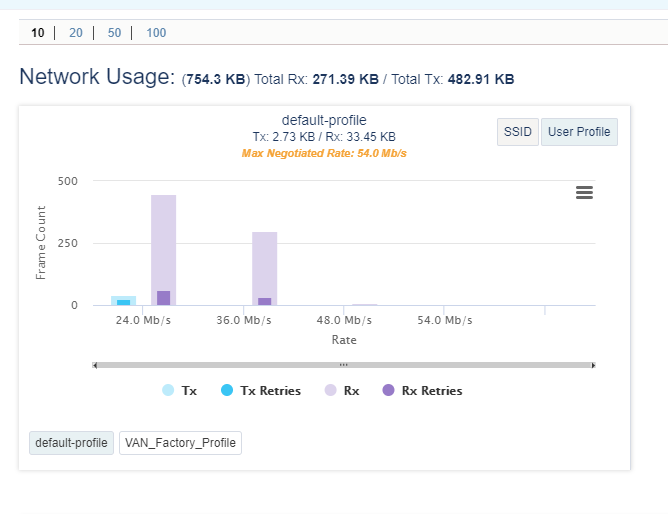The width and height of the screenshot is (668, 514).
Task: Show 20 entries per page
Action: tap(76, 33)
